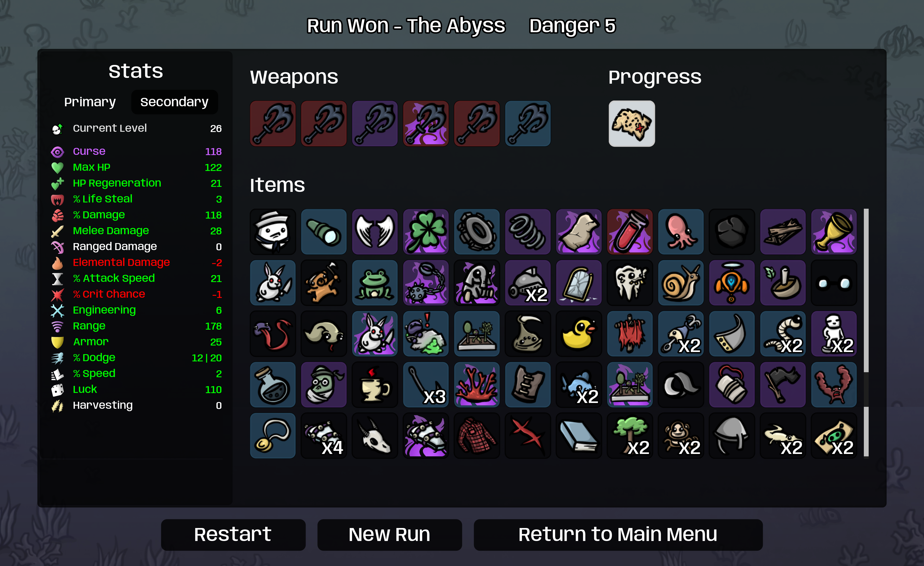Click the orange snail item icon
924x566 pixels.
(681, 283)
